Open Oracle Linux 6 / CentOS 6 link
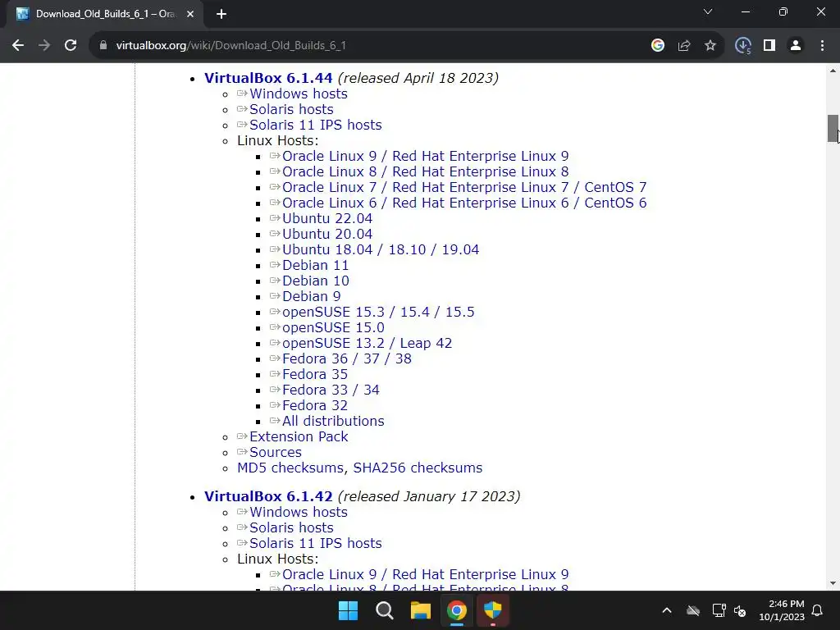Viewport: 840px width, 630px height. (x=464, y=203)
